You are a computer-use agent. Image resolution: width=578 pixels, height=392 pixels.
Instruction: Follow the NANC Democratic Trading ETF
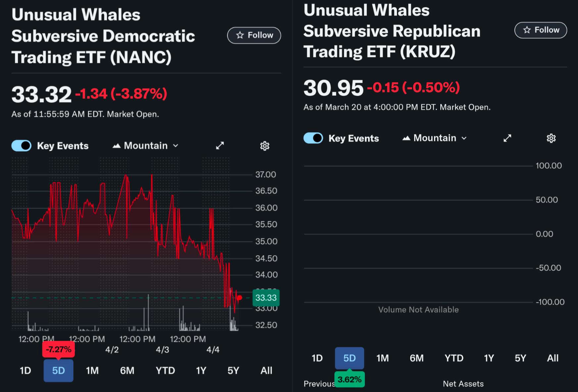click(254, 35)
